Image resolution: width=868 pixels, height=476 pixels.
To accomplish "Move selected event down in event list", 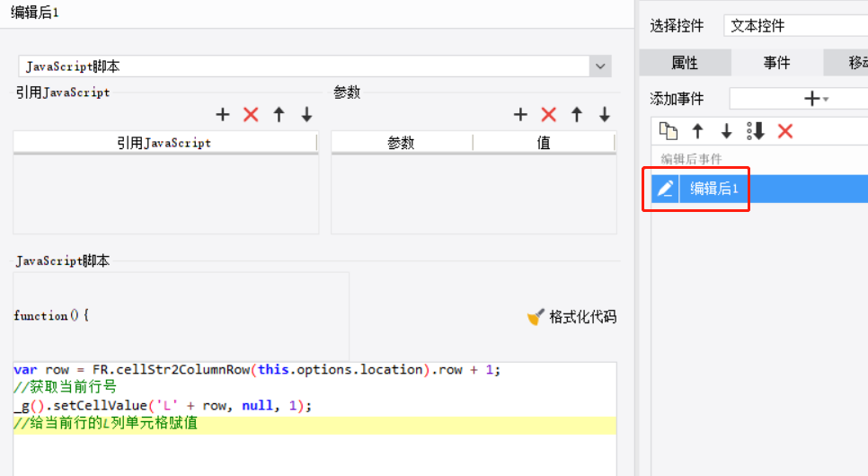I will [726, 131].
